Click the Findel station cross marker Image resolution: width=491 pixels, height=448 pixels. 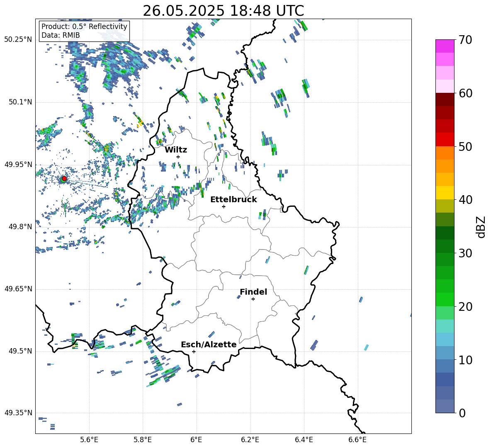253,299
